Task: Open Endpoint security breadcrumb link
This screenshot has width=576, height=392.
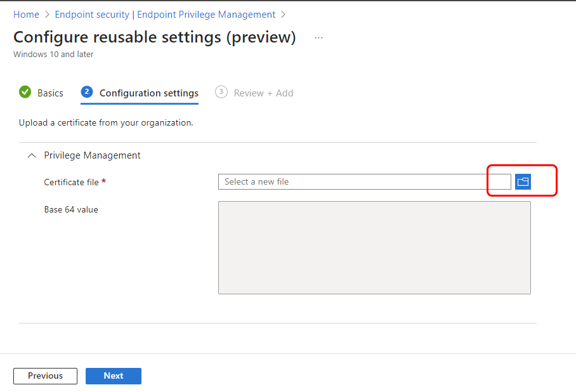Action: click(165, 15)
